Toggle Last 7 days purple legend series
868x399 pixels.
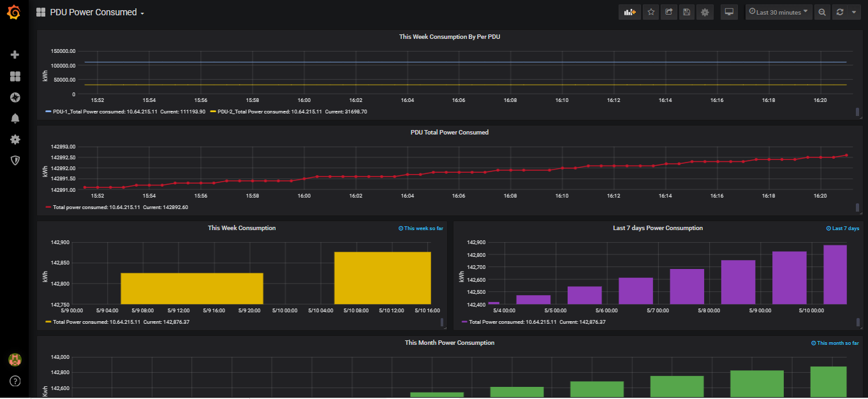pos(513,322)
